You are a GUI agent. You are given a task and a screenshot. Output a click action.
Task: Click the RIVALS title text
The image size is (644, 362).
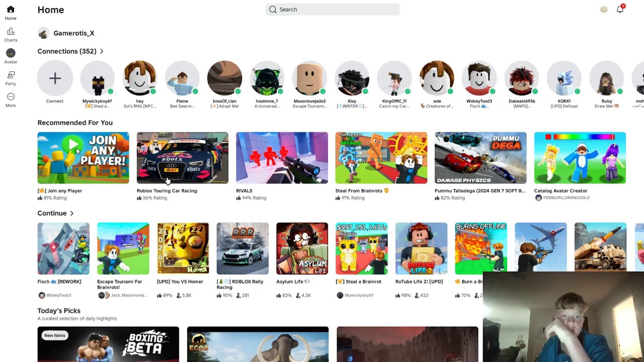(x=244, y=191)
